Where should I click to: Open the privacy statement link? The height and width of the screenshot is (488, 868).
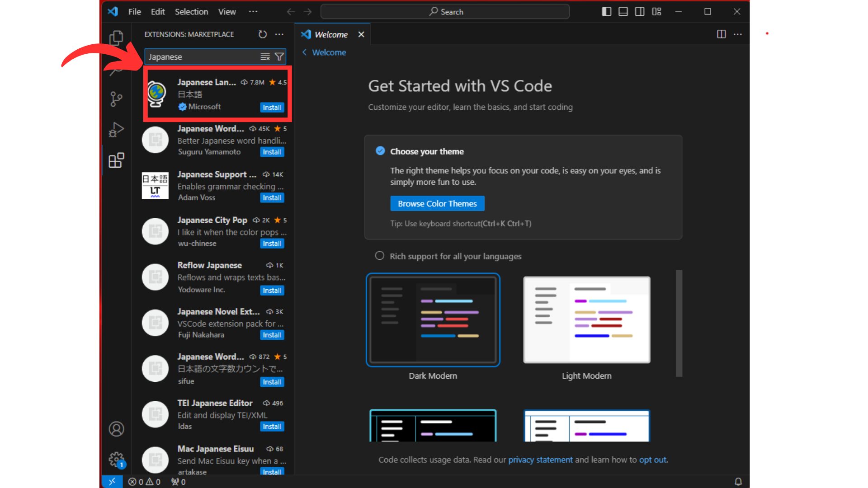coord(541,460)
